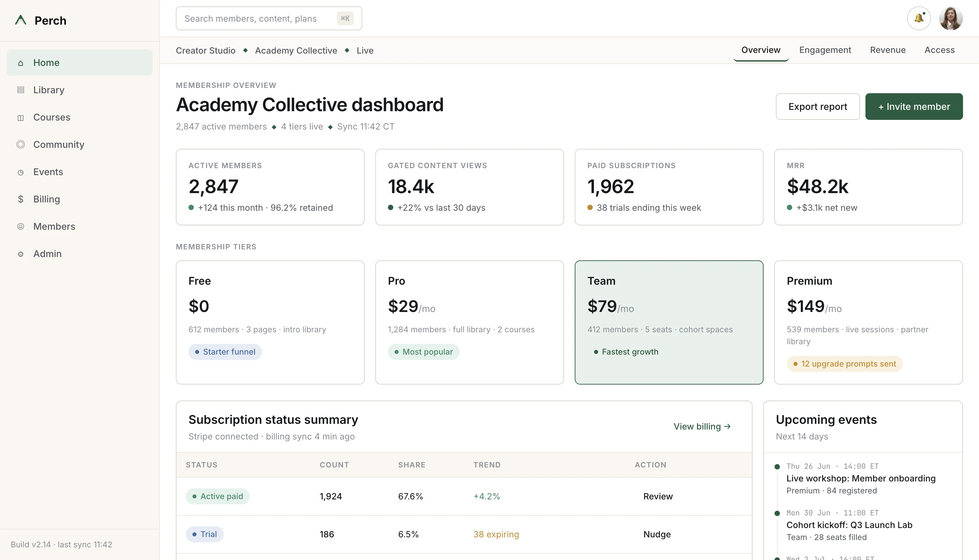Click Live breadcrumb
The image size is (979, 560).
click(365, 50)
